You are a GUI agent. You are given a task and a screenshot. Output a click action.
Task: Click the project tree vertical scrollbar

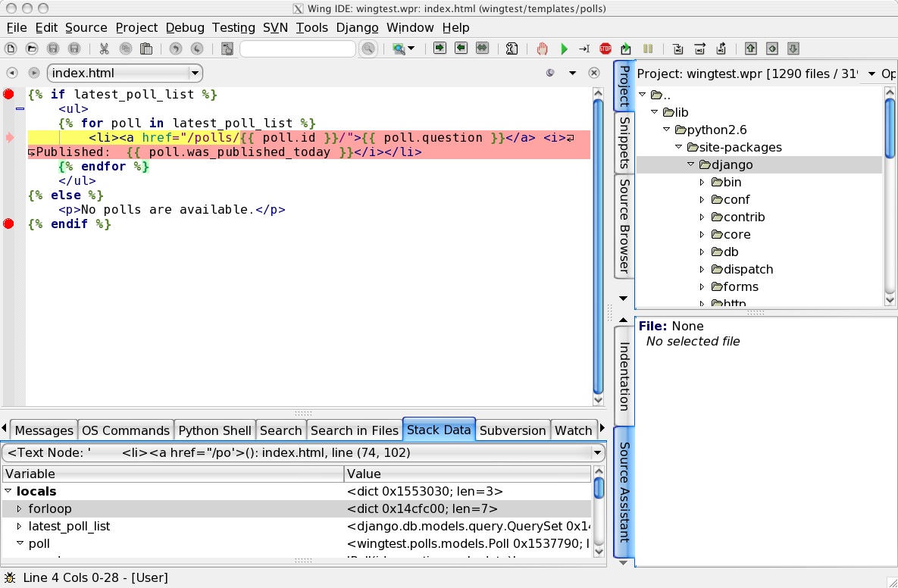tap(890, 195)
